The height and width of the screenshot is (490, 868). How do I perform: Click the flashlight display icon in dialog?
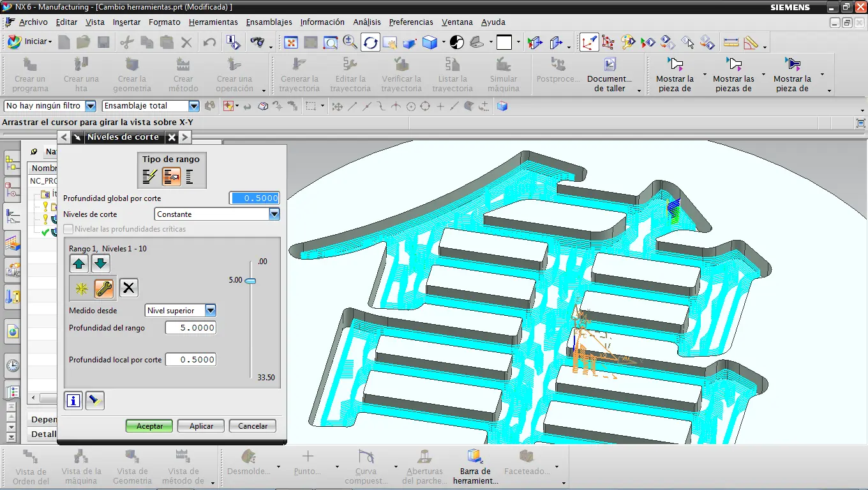coord(94,401)
